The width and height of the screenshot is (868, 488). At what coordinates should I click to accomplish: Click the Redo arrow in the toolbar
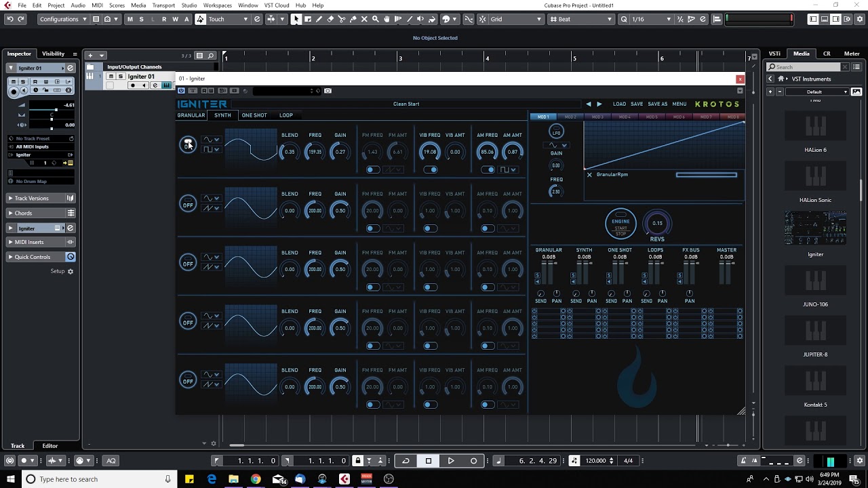(x=21, y=19)
